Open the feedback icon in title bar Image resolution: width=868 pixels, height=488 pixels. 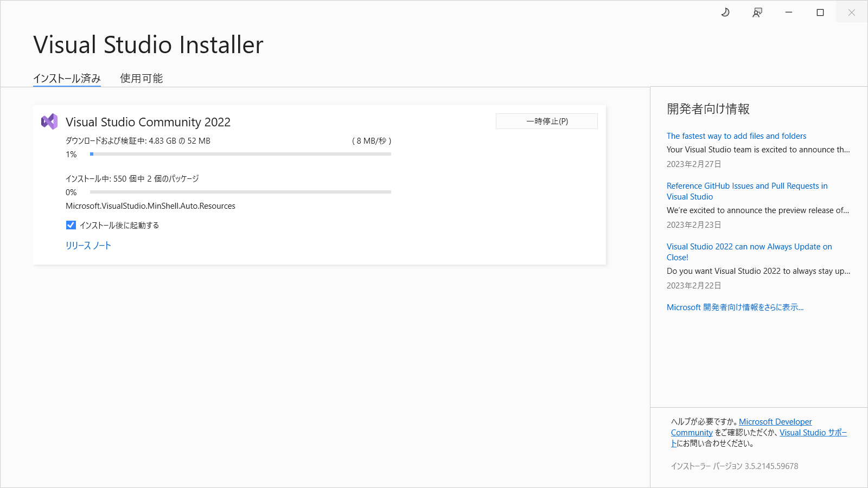[757, 12]
